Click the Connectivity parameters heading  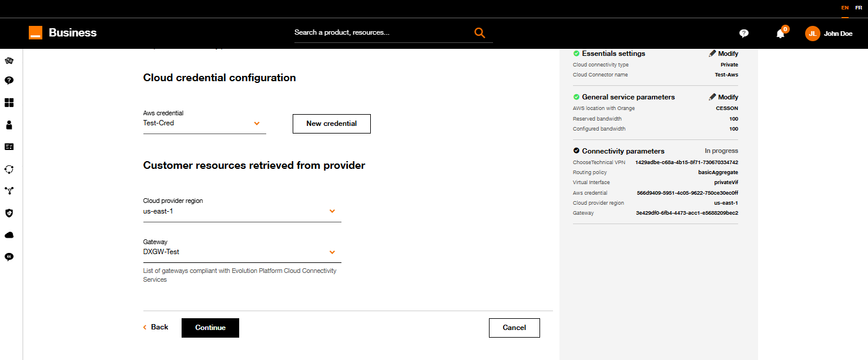pyautogui.click(x=623, y=151)
